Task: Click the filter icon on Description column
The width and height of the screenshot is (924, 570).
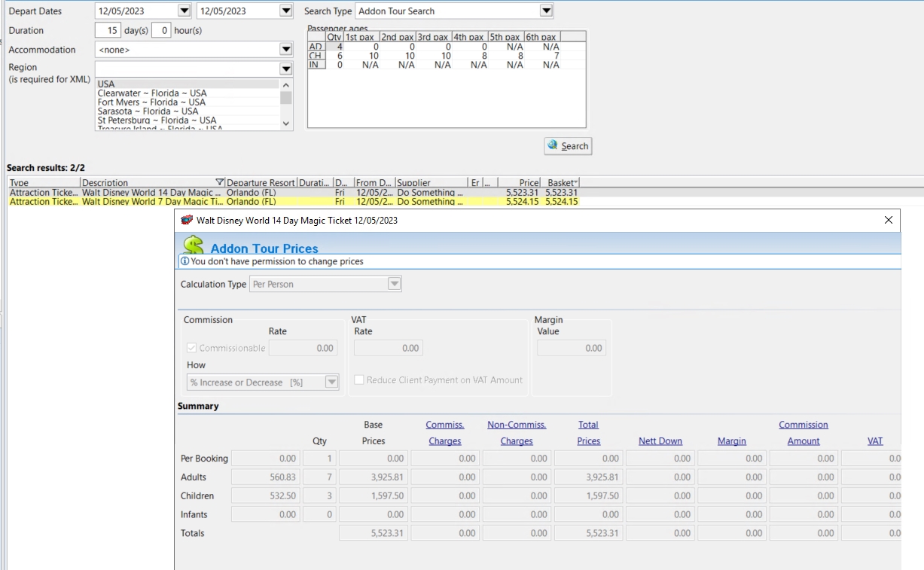Action: [220, 183]
